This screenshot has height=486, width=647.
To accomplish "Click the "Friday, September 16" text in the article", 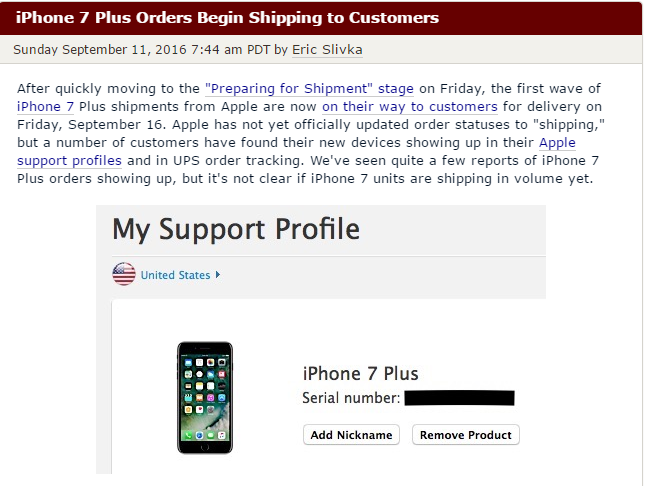I will coord(92,125).
